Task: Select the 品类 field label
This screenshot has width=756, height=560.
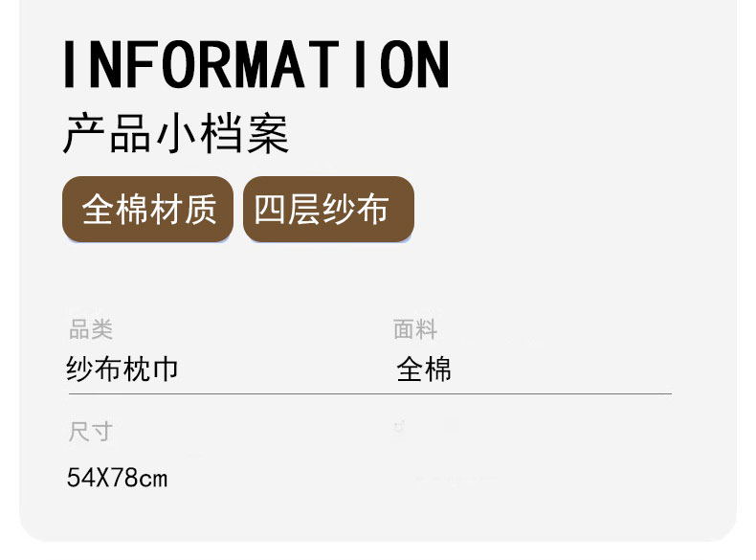Action: (91, 330)
